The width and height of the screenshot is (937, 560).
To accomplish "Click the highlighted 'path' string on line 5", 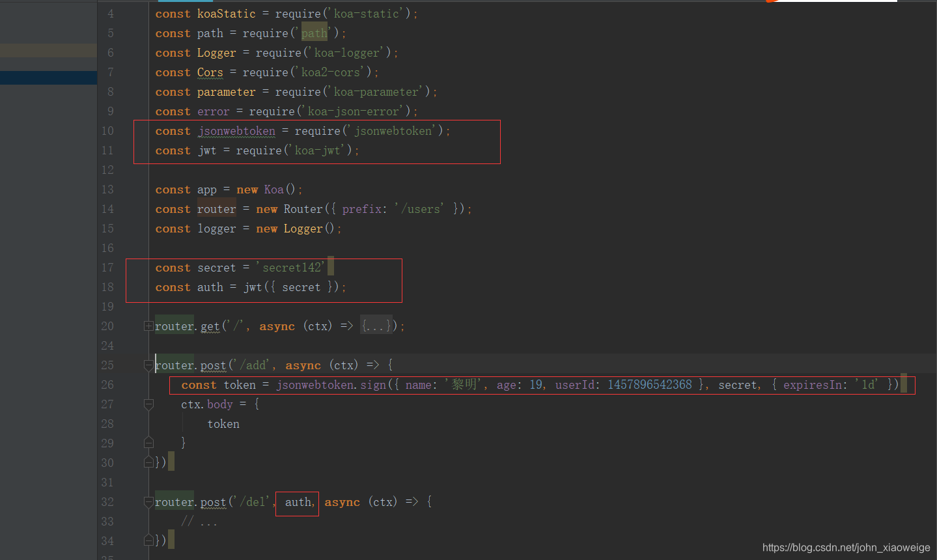I will pyautogui.click(x=315, y=33).
